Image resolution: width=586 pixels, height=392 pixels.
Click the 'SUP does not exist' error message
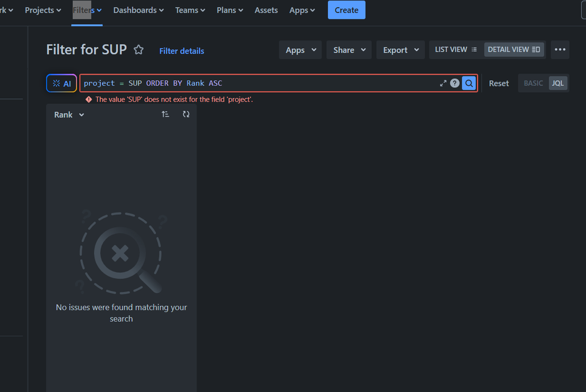pyautogui.click(x=174, y=100)
